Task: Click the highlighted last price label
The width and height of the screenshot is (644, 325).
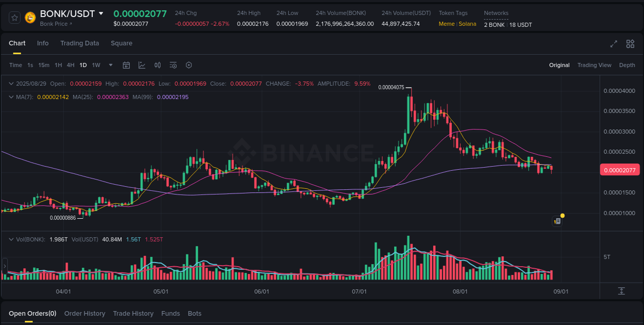Action: 620,169
